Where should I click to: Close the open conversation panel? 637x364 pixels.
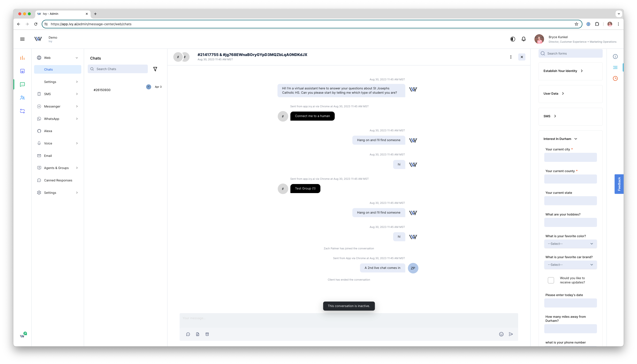522,57
